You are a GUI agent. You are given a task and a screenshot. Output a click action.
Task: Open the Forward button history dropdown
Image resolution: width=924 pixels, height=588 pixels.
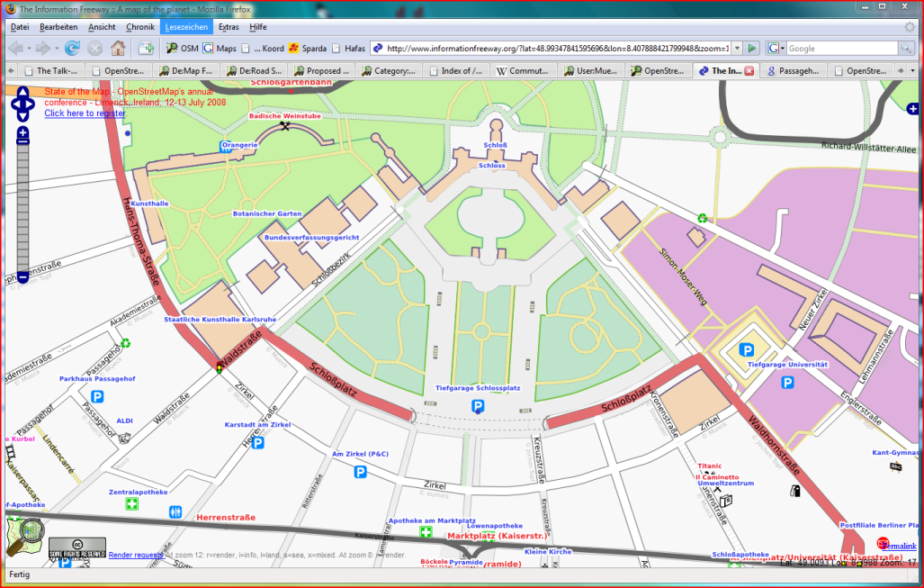[57, 49]
